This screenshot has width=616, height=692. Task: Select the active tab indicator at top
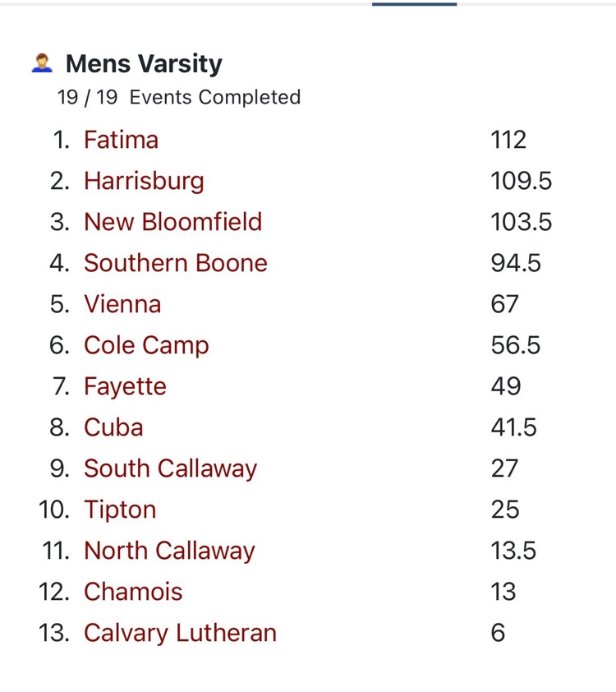[x=414, y=4]
